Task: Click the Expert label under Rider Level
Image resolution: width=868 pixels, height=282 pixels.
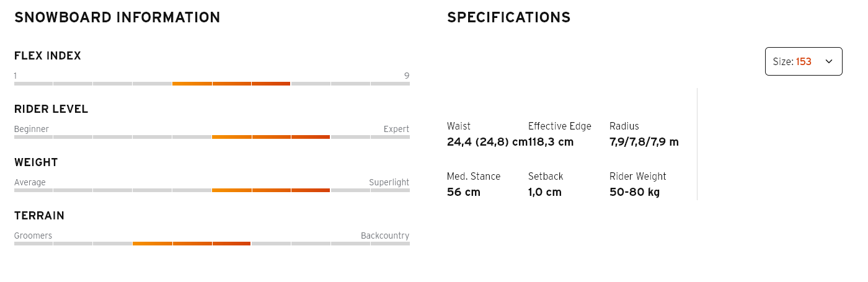Action: click(396, 129)
